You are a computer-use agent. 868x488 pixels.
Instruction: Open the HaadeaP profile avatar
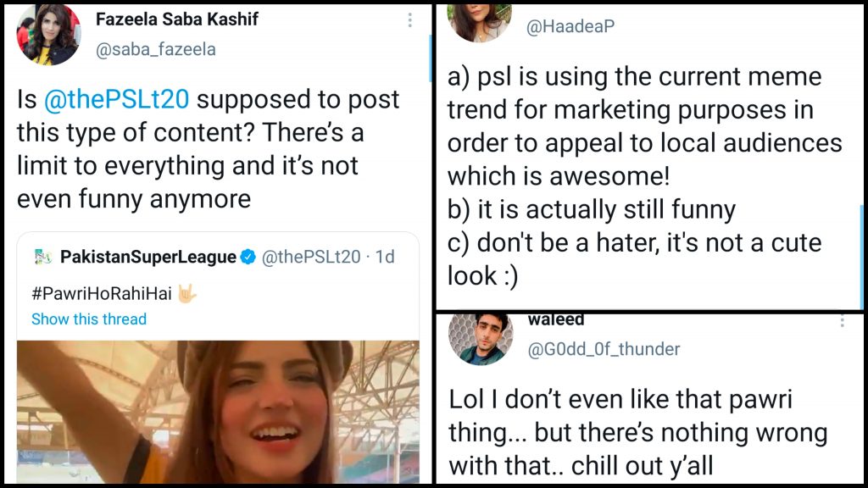point(479,21)
